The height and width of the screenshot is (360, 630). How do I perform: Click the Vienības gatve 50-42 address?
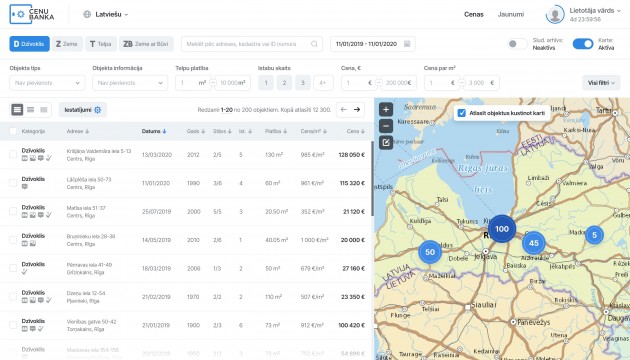91,321
